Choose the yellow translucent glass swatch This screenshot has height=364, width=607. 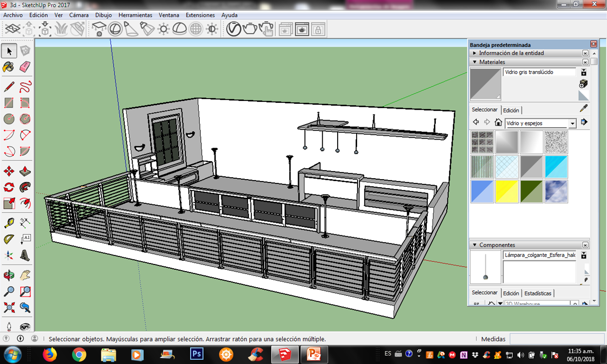click(x=506, y=192)
